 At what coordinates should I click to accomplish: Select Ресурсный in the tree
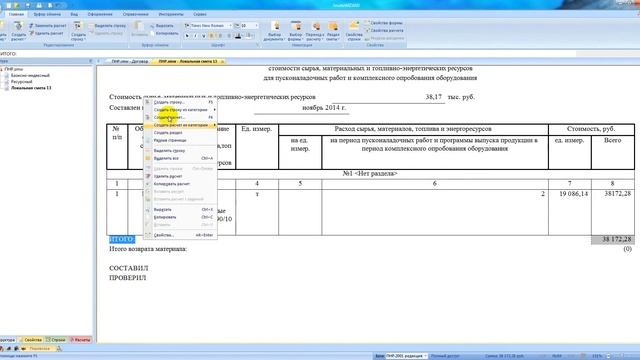(21, 82)
